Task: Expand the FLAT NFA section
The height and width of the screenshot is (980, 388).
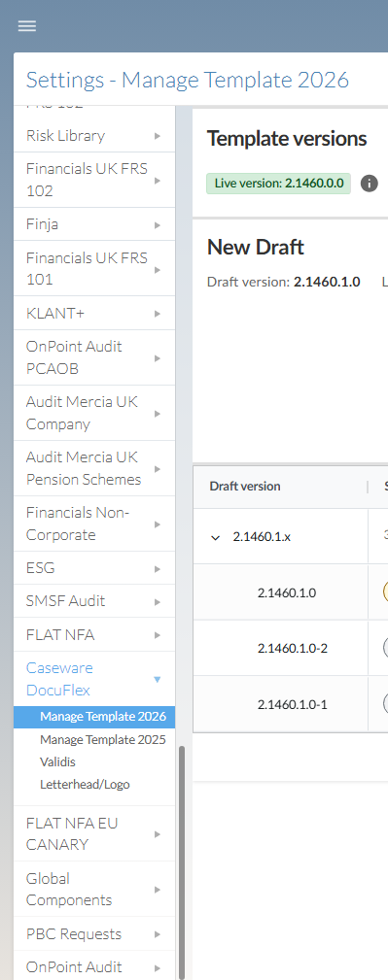Action: click(x=94, y=635)
